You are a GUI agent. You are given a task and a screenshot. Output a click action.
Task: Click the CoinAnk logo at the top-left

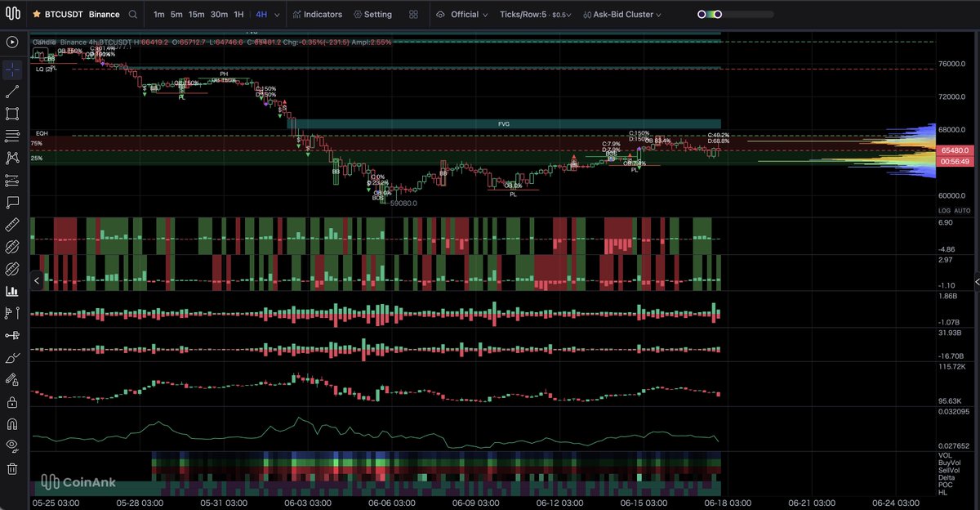pos(12,14)
